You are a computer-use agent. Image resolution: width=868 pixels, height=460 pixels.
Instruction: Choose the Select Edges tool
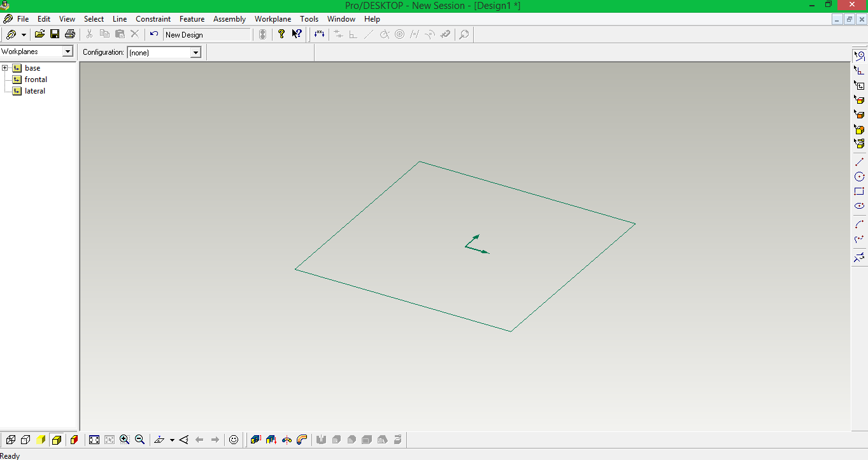pyautogui.click(x=859, y=100)
